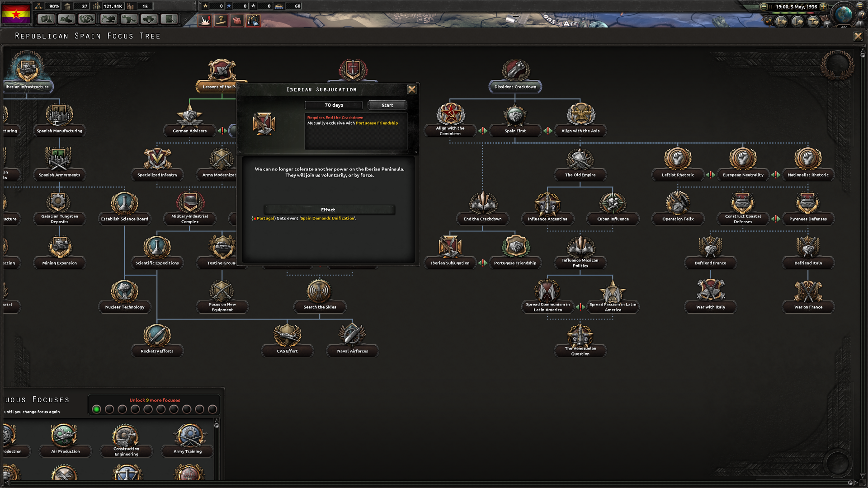868x488 pixels.
Task: Select the Pyrenees Defenses focus
Action: click(808, 208)
